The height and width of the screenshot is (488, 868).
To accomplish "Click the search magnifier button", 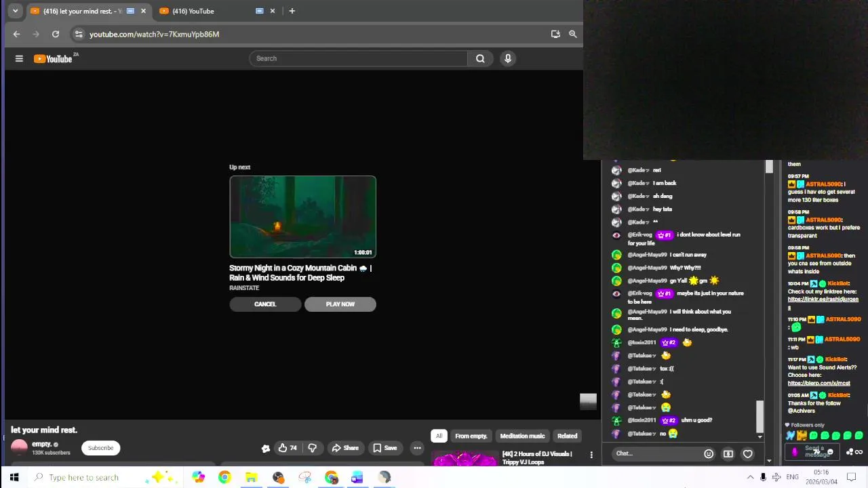I will [x=480, y=58].
